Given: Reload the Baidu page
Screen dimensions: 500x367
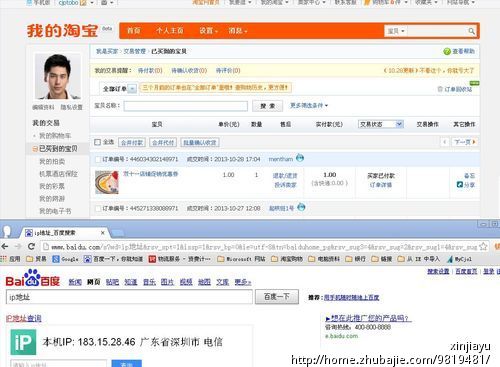Looking at the screenshot, I should pyautogui.click(x=31, y=247).
